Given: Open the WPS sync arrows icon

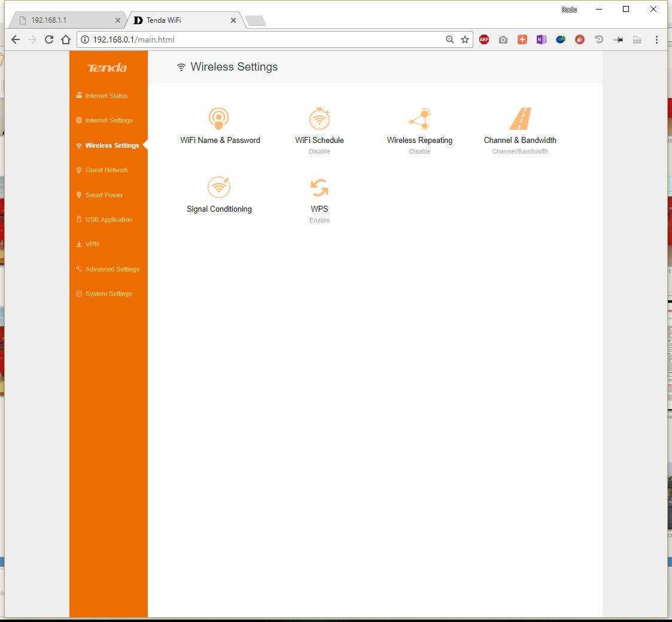Looking at the screenshot, I should tap(320, 188).
